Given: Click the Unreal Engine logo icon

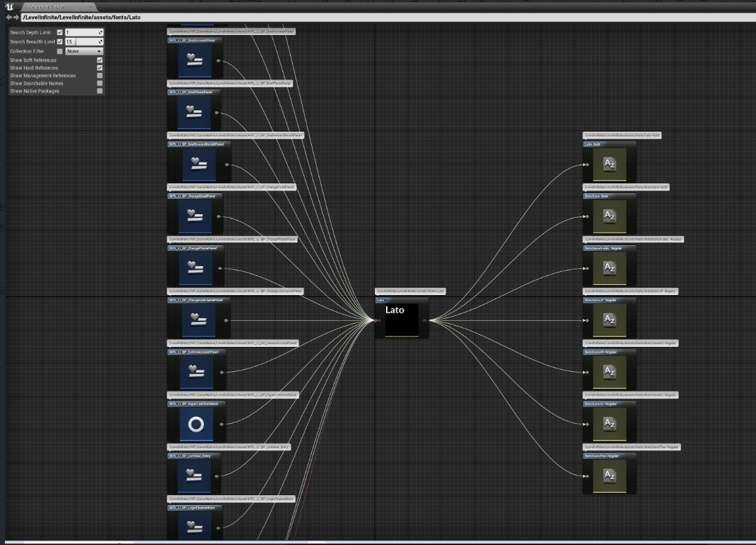Looking at the screenshot, I should (x=10, y=6).
